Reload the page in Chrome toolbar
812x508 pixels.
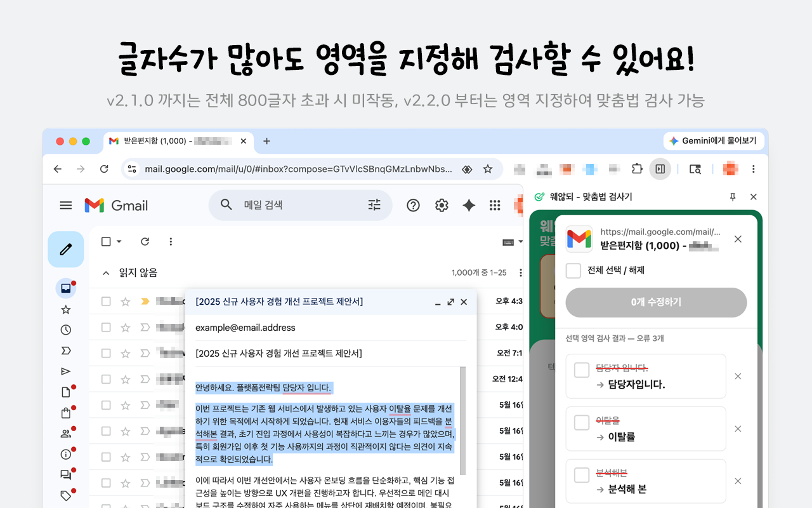(104, 169)
